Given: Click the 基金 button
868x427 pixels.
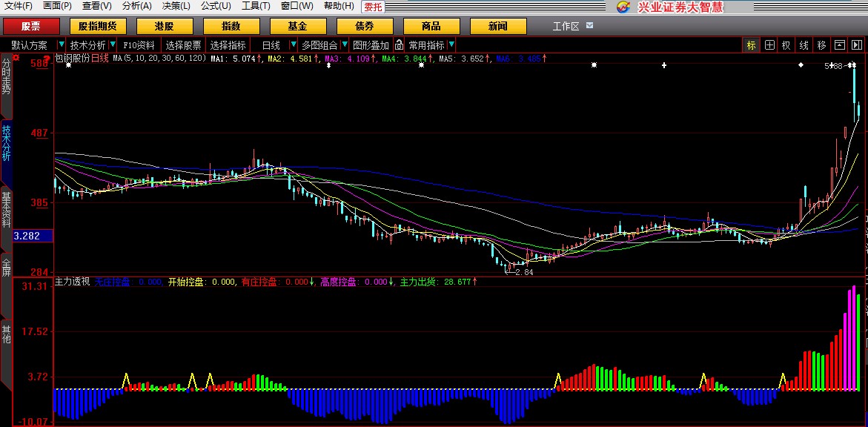Looking at the screenshot, I should click(x=298, y=27).
